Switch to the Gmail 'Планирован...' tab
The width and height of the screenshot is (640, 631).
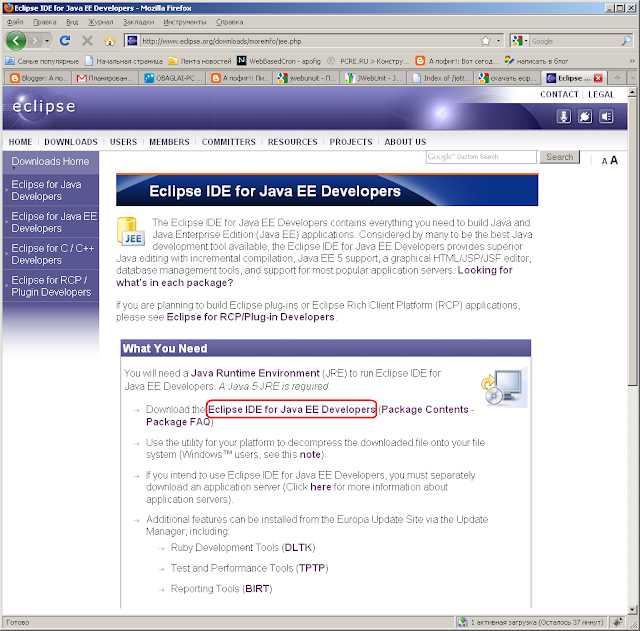(104, 78)
